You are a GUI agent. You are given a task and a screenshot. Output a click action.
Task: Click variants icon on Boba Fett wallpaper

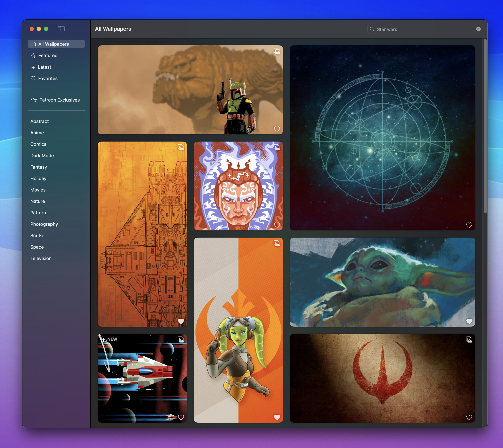pyautogui.click(x=277, y=51)
